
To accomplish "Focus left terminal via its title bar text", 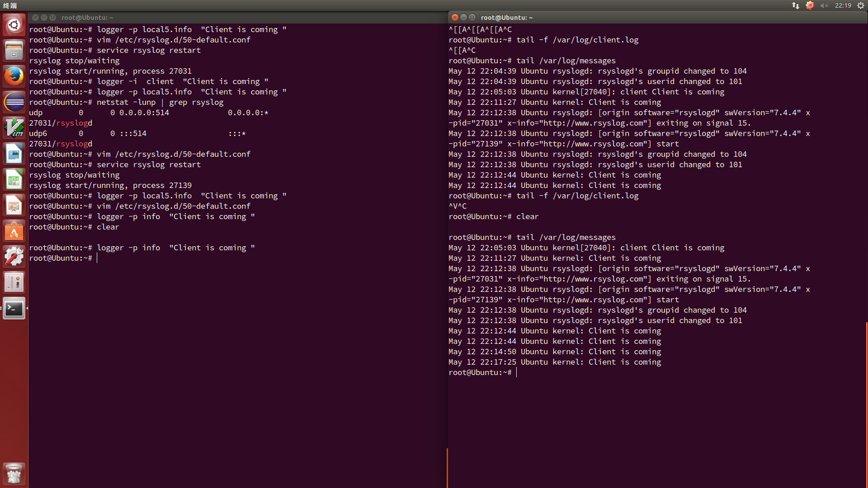I will click(87, 18).
